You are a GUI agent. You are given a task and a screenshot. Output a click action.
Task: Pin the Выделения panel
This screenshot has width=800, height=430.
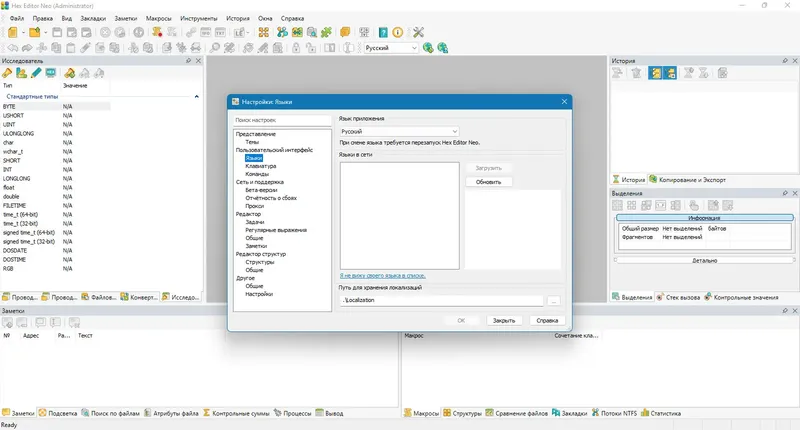785,193
